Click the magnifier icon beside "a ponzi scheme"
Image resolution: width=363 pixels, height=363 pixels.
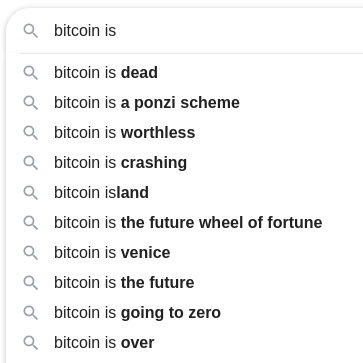[x=31, y=103]
